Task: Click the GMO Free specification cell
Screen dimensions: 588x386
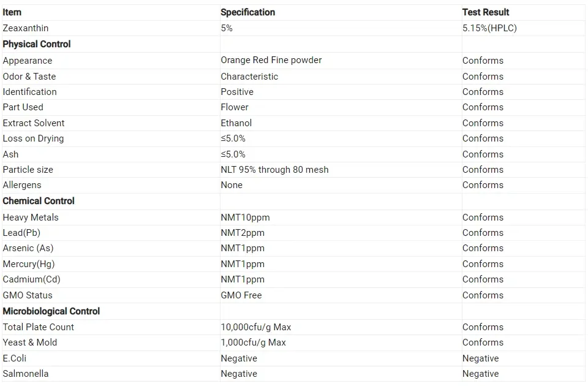Action: click(x=241, y=295)
